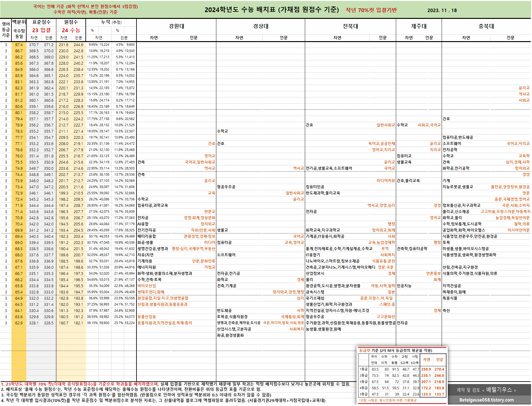Click the 경상대 column header
532x406 pixels.
pyautogui.click(x=261, y=26)
